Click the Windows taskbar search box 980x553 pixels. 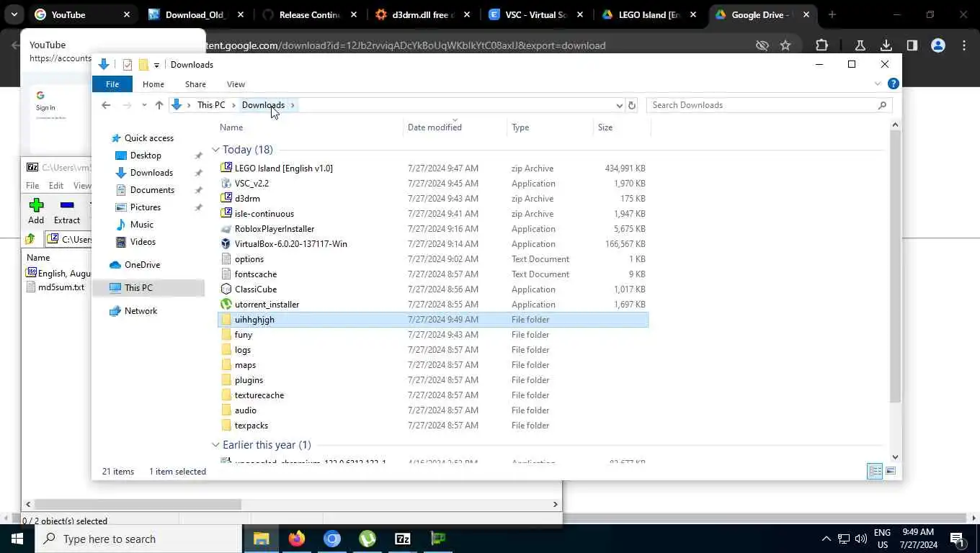(139, 539)
